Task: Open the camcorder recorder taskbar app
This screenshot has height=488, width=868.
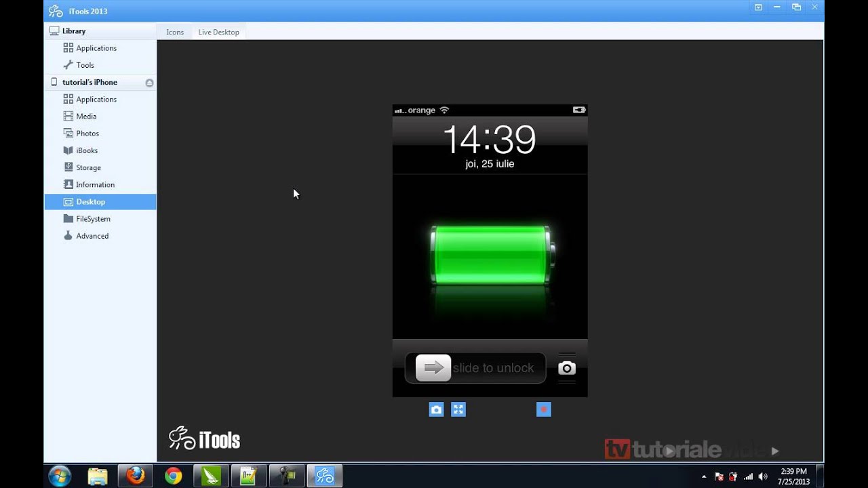Action: click(x=286, y=476)
